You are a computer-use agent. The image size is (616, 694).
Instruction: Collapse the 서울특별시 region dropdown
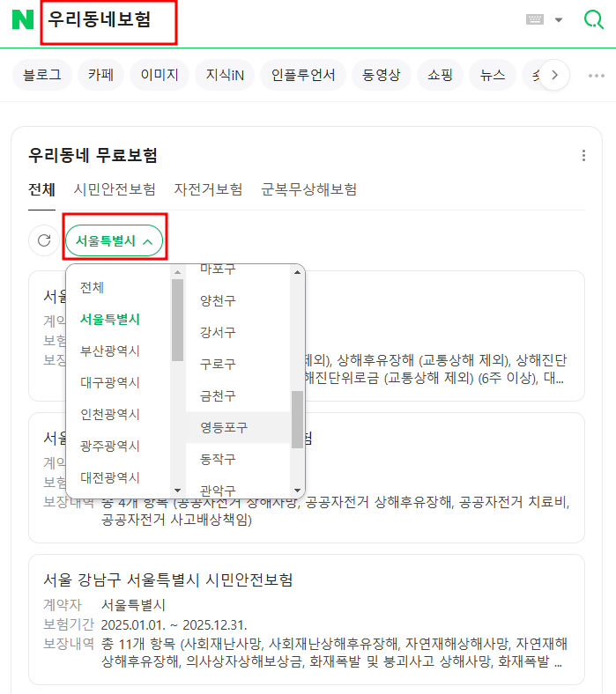115,240
